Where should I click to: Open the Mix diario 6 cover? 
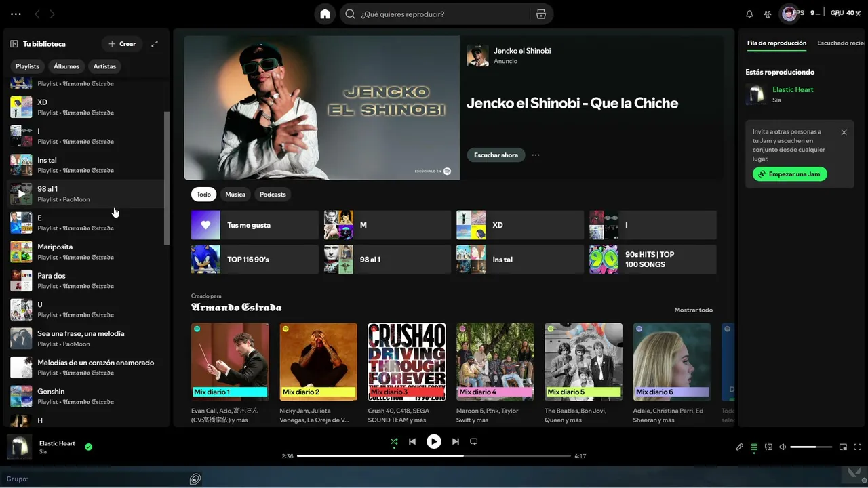click(x=672, y=362)
